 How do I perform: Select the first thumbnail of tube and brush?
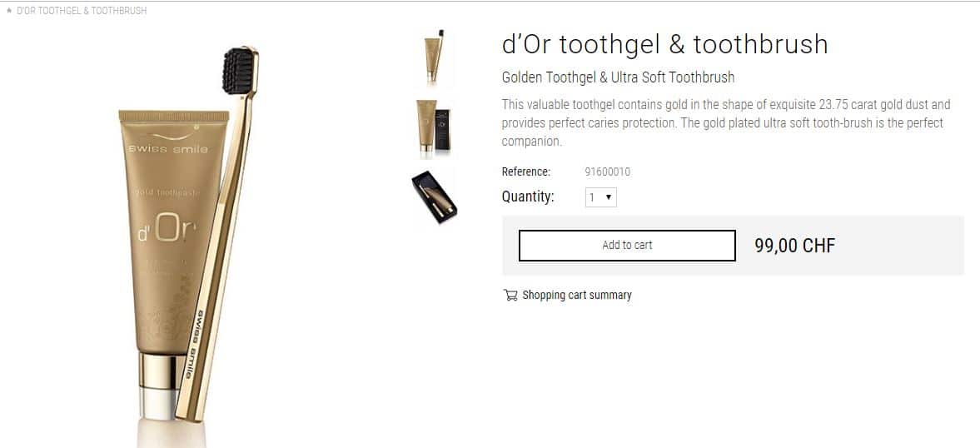435,57
